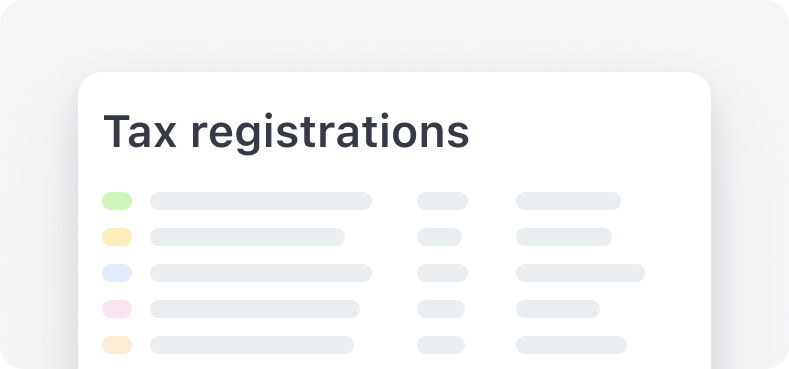The width and height of the screenshot is (789, 369).
Task: Open the name placeholder in orange row
Action: 252,345
